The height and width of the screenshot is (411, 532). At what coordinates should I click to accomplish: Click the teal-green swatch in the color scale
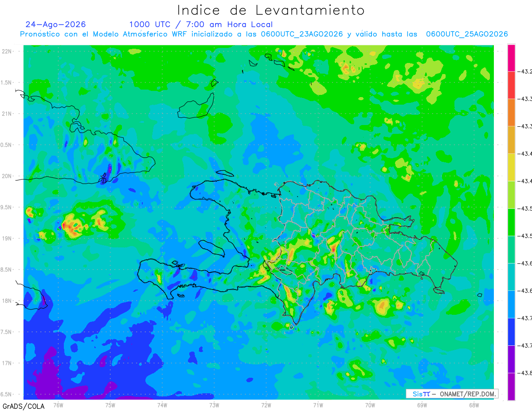tap(511, 250)
